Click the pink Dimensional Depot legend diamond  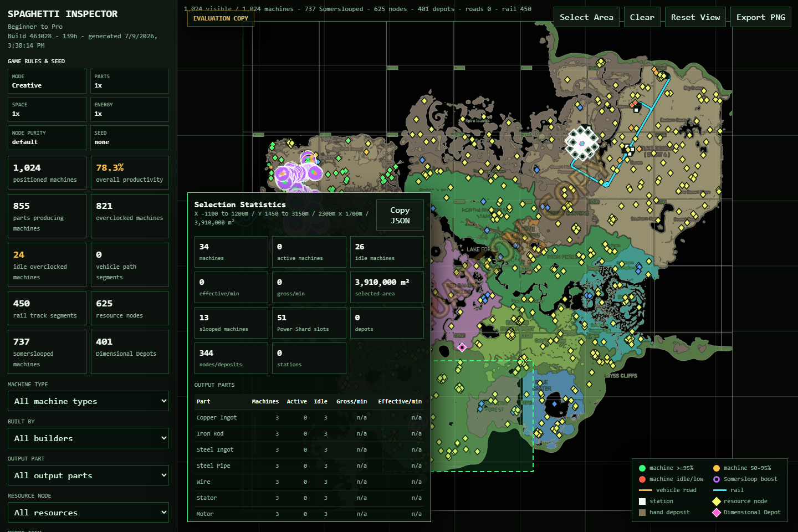(717, 513)
